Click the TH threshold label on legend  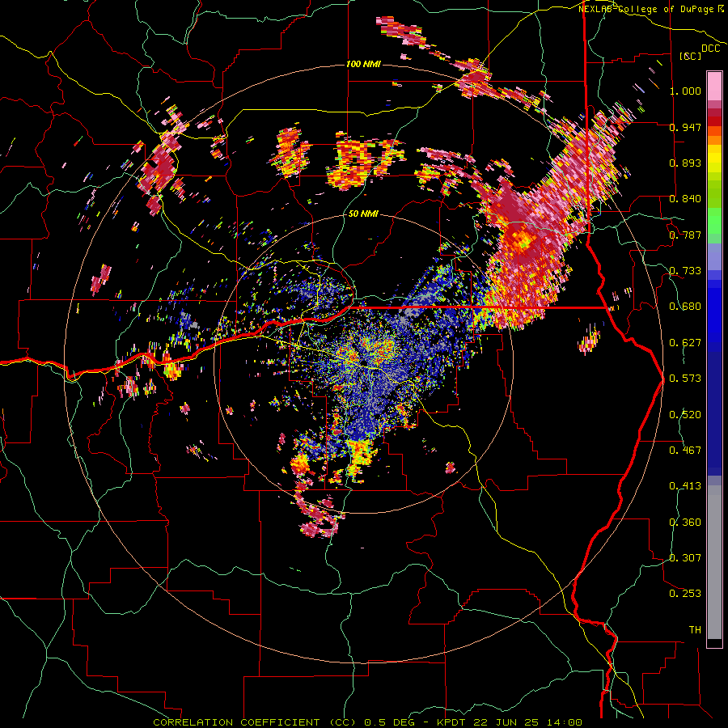[695, 629]
